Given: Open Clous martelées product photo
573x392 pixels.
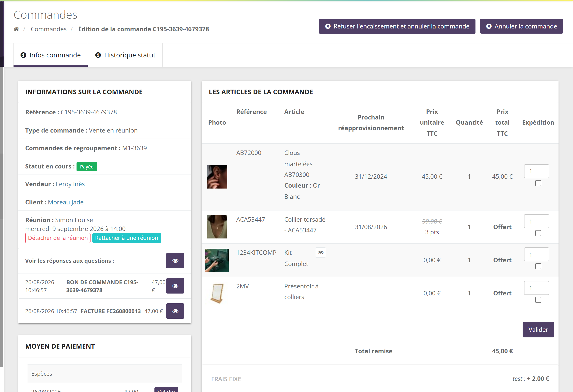Looking at the screenshot, I should [217, 177].
